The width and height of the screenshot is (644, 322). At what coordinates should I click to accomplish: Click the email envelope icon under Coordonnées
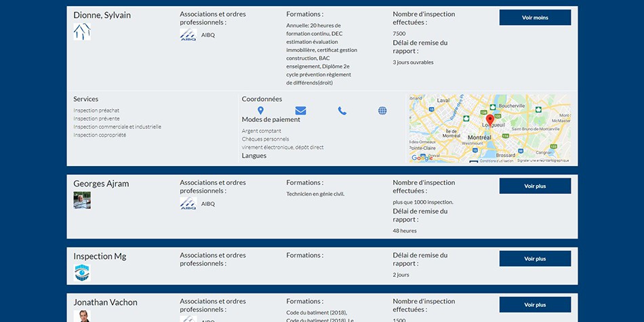300,110
